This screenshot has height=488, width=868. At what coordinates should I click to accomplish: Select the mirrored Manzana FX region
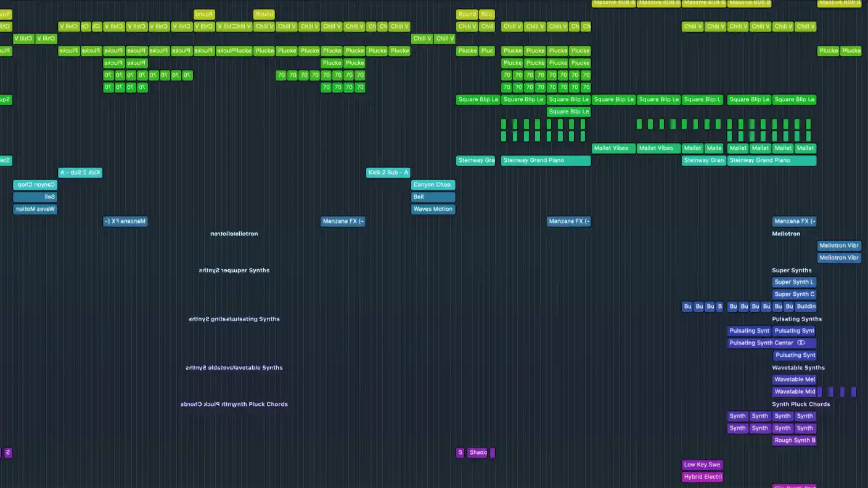[x=125, y=221]
